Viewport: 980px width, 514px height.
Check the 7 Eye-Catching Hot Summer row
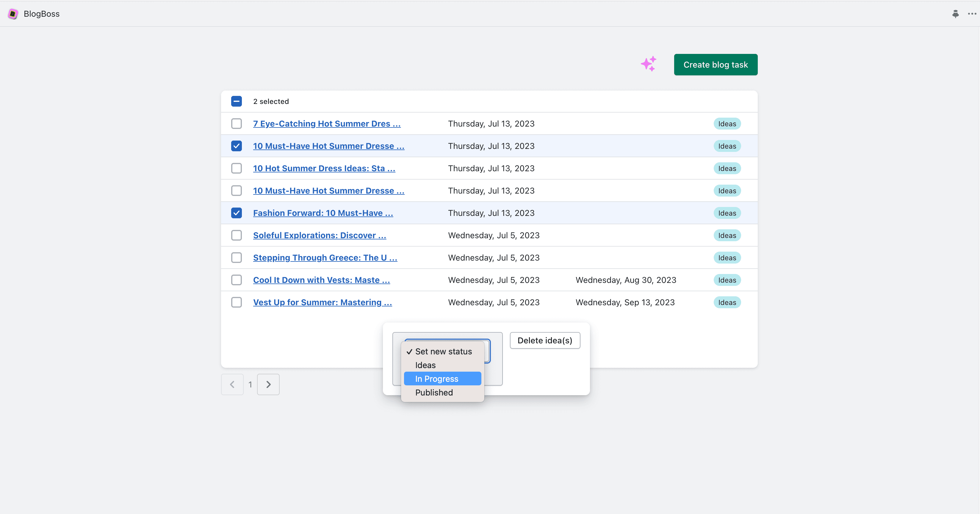point(236,124)
